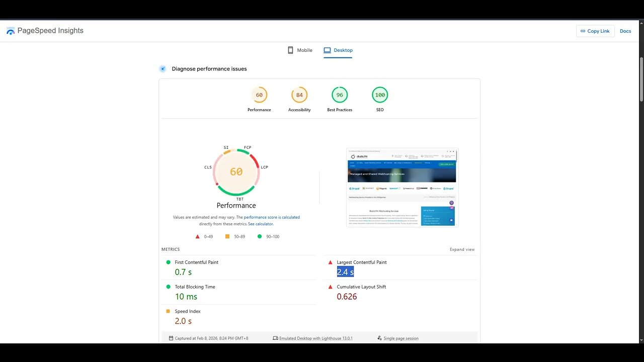Click the highlighted 2.4 s LCP value
The height and width of the screenshot is (362, 644).
pos(345,272)
